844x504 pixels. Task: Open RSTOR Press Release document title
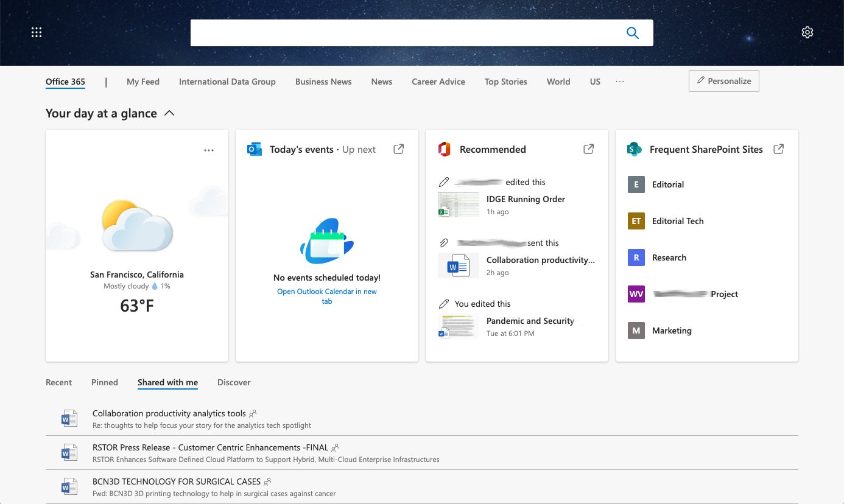[x=210, y=447]
